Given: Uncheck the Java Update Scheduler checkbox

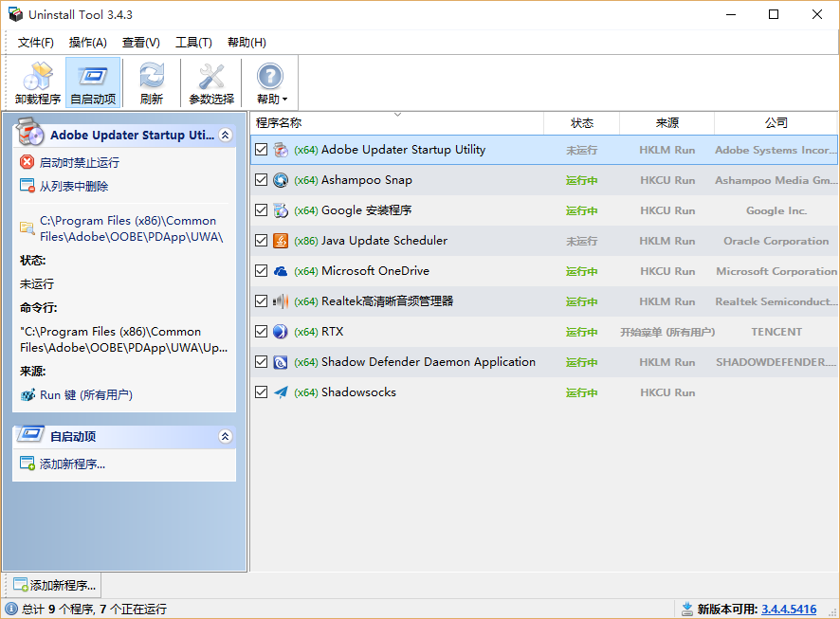Looking at the screenshot, I should (262, 241).
